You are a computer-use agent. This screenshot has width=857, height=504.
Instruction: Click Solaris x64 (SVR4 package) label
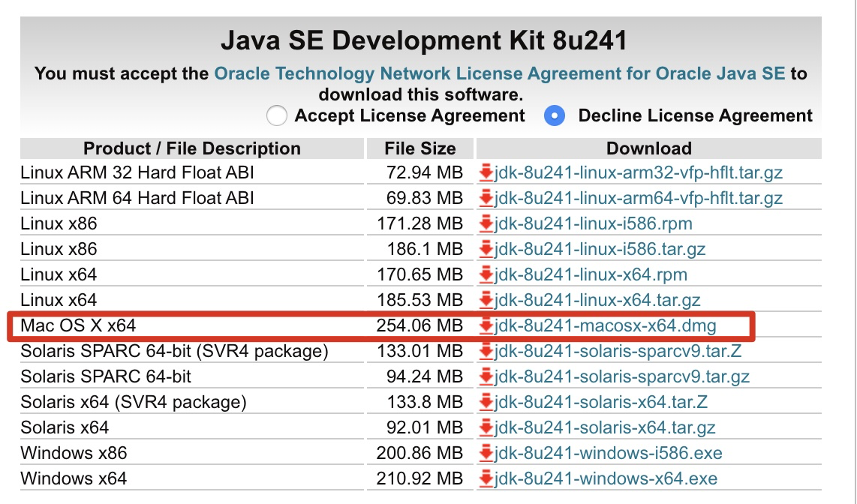[134, 403]
